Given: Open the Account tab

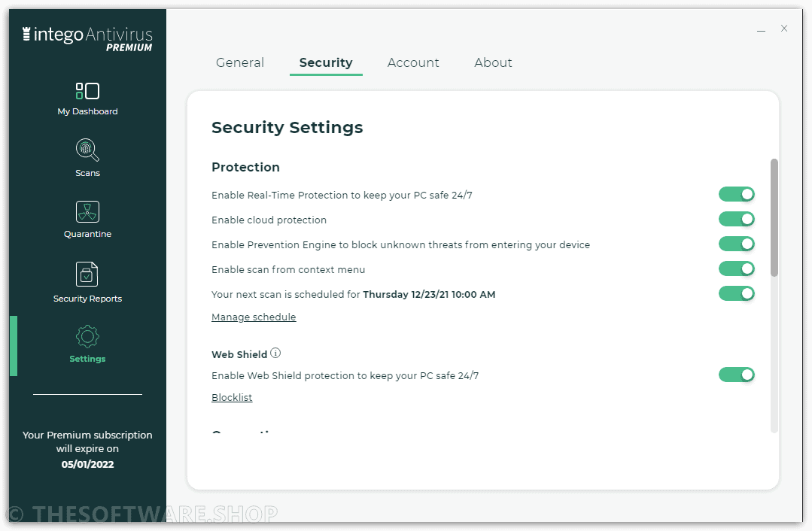Looking at the screenshot, I should coord(413,62).
